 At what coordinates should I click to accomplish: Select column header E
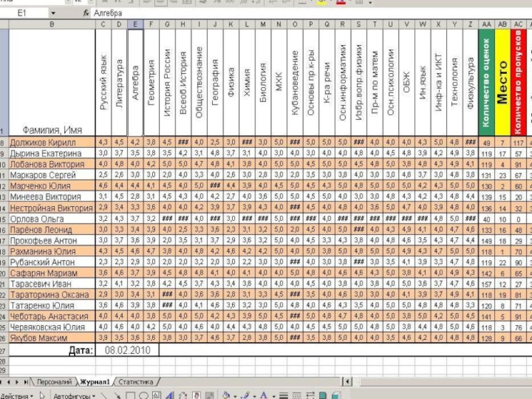[135, 25]
